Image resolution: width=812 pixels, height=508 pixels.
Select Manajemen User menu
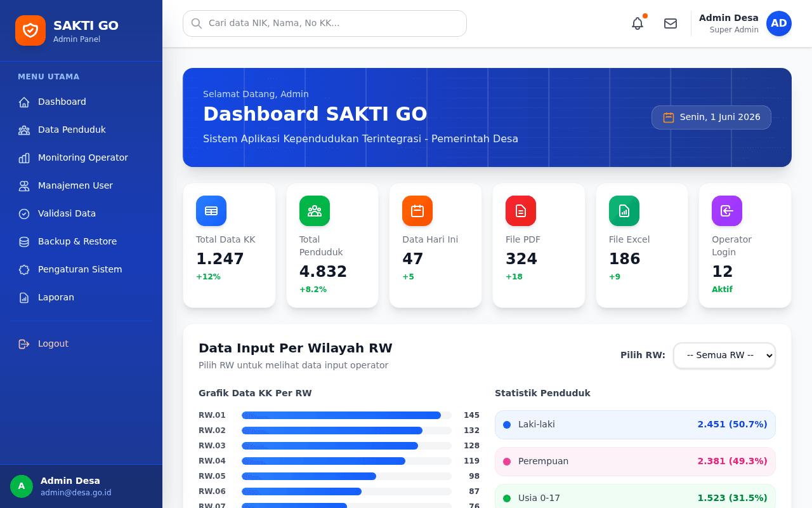[81, 186]
